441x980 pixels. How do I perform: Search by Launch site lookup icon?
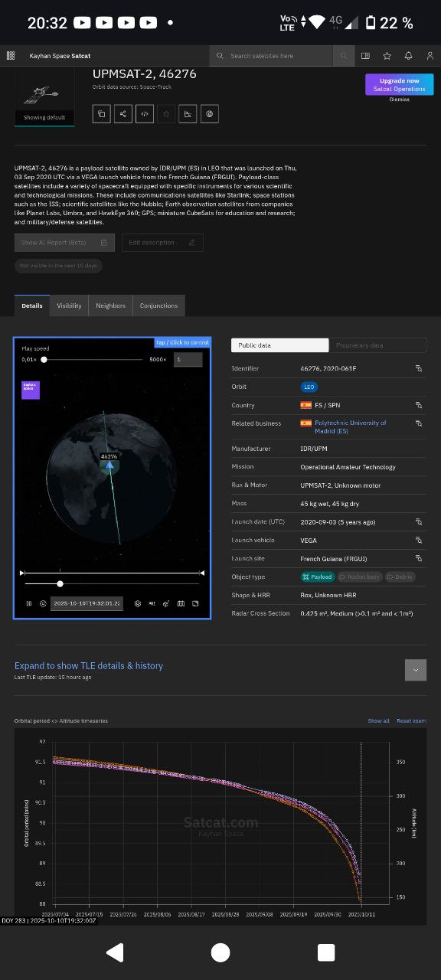click(419, 558)
